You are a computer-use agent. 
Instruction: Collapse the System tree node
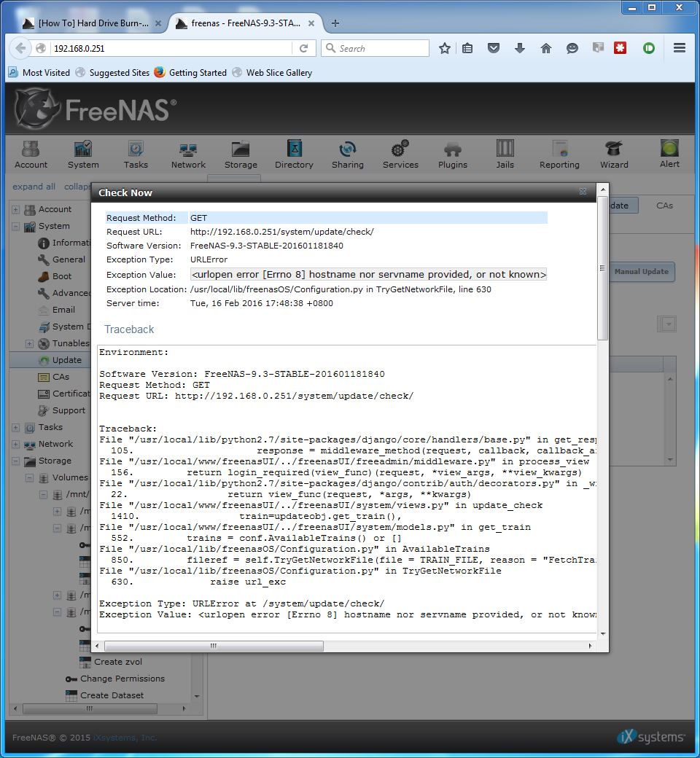[x=16, y=226]
